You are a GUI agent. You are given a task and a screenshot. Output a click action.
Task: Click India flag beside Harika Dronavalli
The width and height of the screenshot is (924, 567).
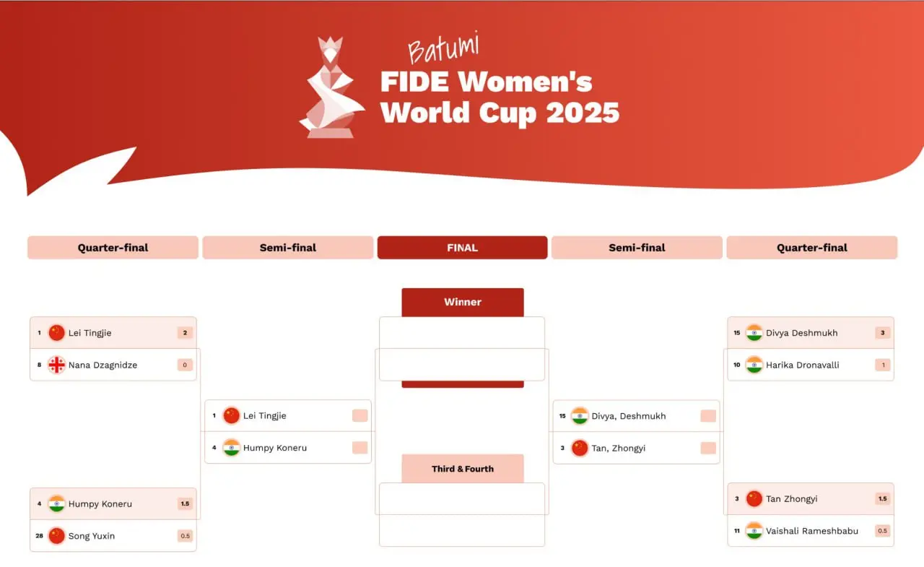pos(754,365)
